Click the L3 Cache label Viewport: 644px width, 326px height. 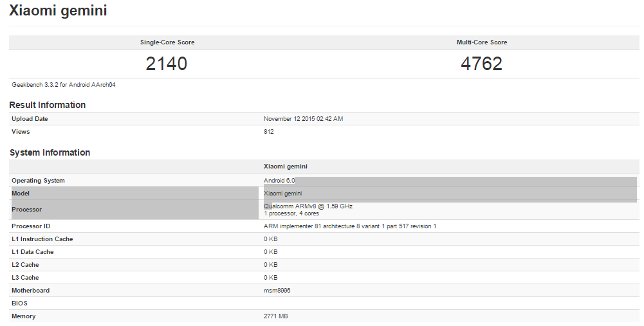coord(25,278)
